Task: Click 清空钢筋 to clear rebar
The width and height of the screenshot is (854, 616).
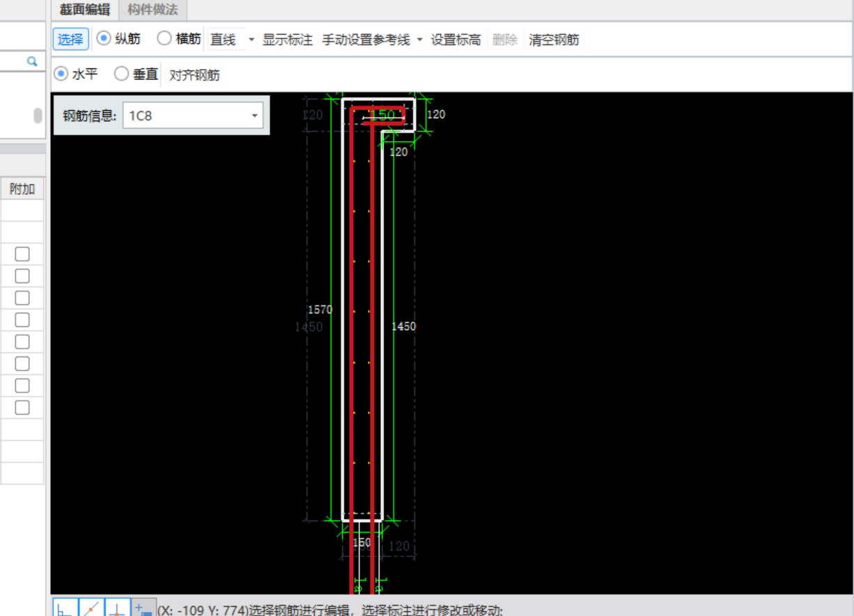Action: click(554, 40)
